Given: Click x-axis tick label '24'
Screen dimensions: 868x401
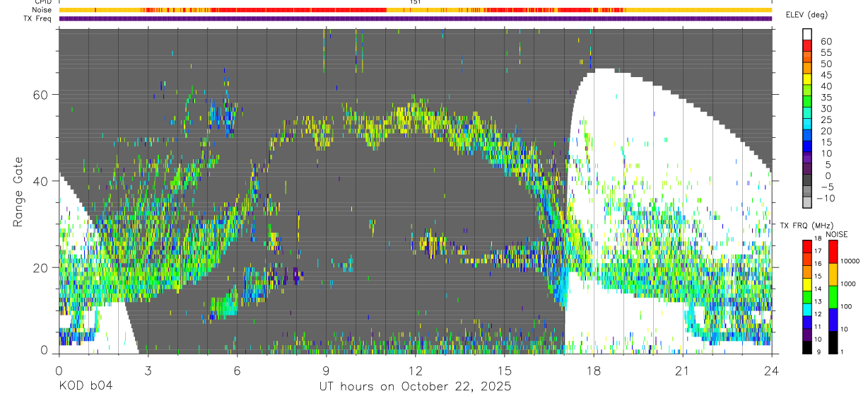Looking at the screenshot, I should (771, 371).
